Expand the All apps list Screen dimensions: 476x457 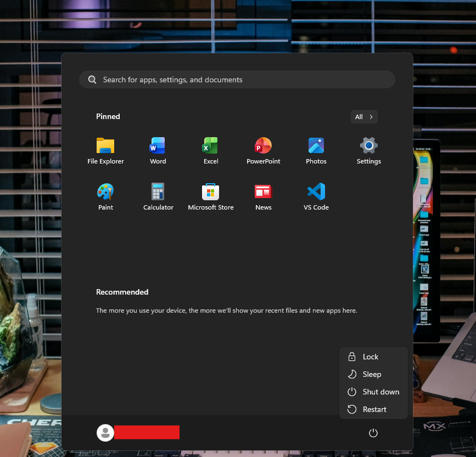pyautogui.click(x=364, y=117)
